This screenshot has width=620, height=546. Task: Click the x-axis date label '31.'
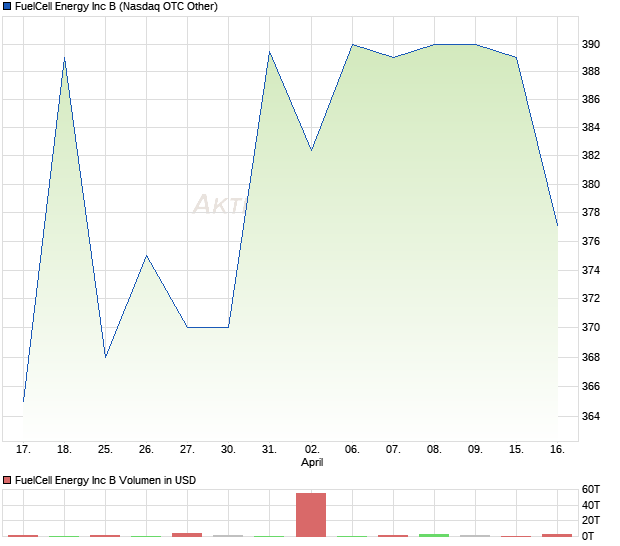pyautogui.click(x=269, y=450)
